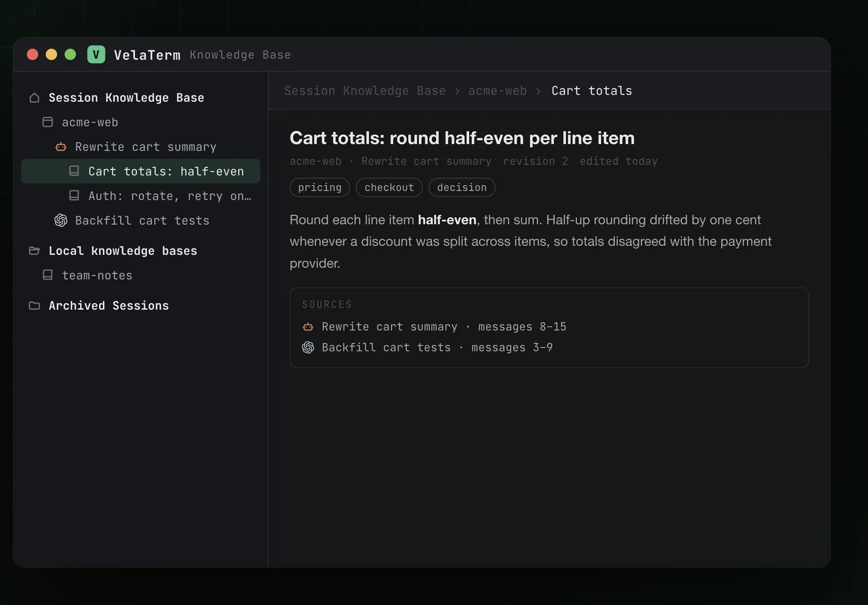This screenshot has height=605, width=868.
Task: Click the revision 2 label
Action: (535, 162)
